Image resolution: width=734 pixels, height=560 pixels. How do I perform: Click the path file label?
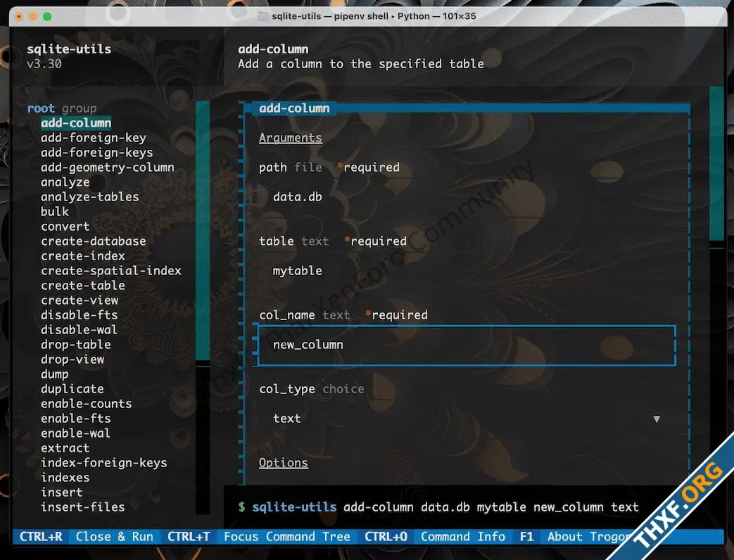290,167
